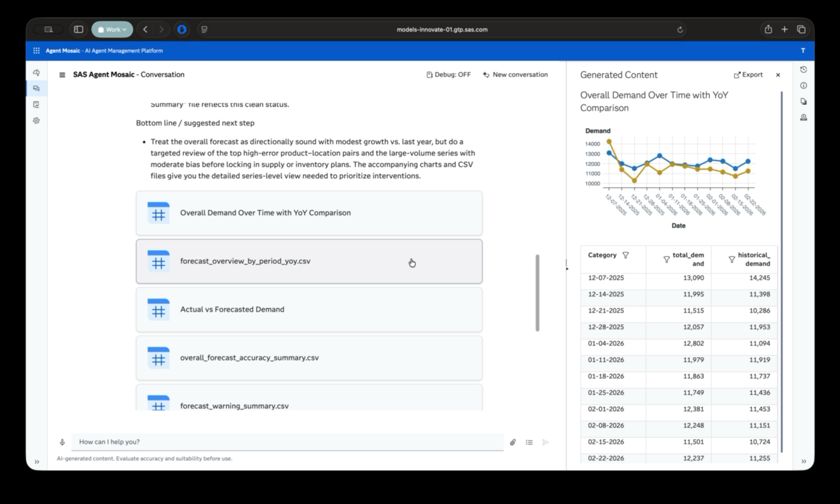This screenshot has height=504, width=840.
Task: Export the Generated Content
Action: coord(747,74)
